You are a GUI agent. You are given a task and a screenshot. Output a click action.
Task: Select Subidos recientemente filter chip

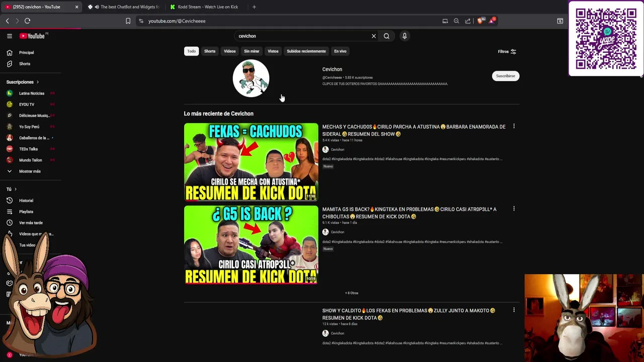click(306, 51)
